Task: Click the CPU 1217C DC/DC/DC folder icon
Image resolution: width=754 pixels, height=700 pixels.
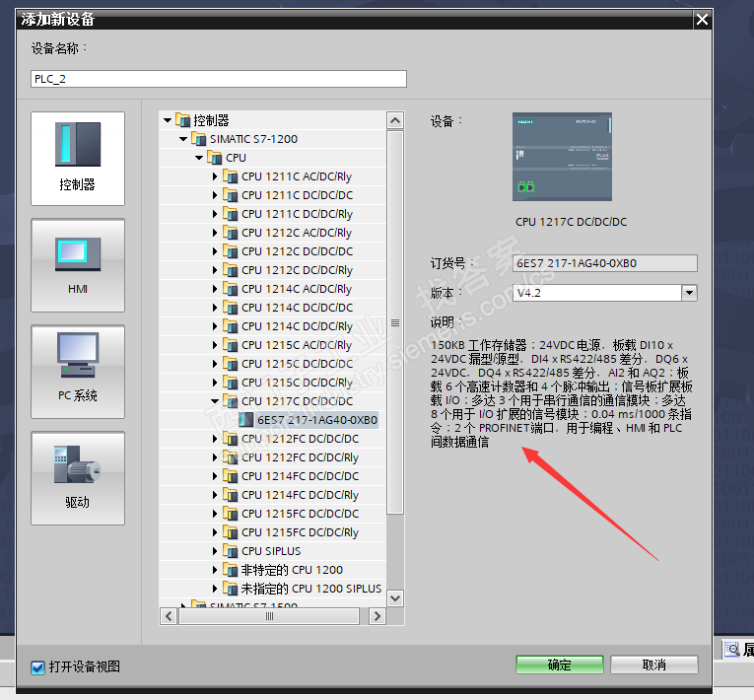Action: tap(231, 401)
